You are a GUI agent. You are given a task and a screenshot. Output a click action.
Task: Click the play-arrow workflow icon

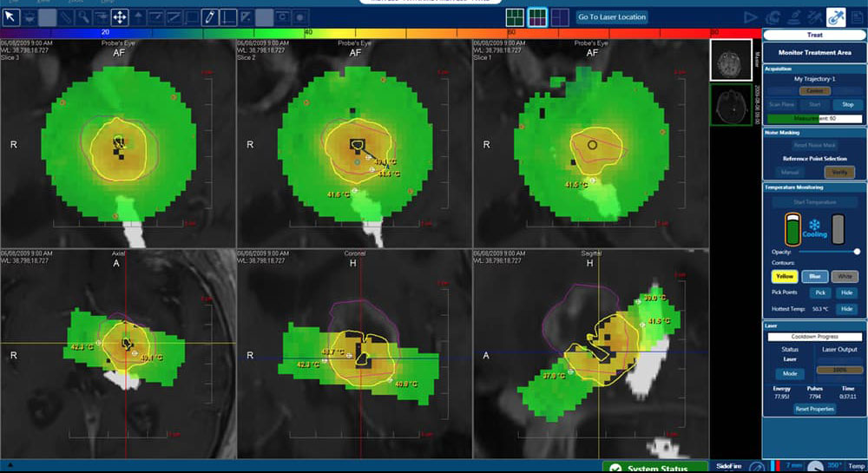(x=751, y=17)
